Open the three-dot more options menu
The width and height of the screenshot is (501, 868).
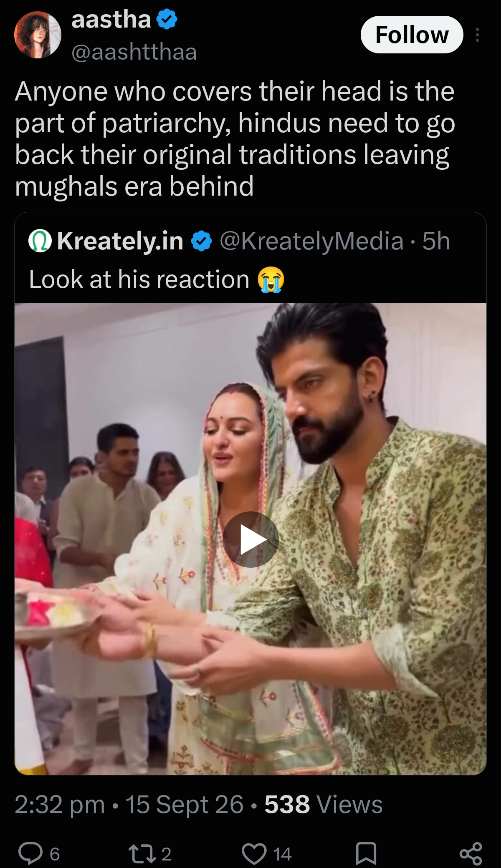point(477,35)
